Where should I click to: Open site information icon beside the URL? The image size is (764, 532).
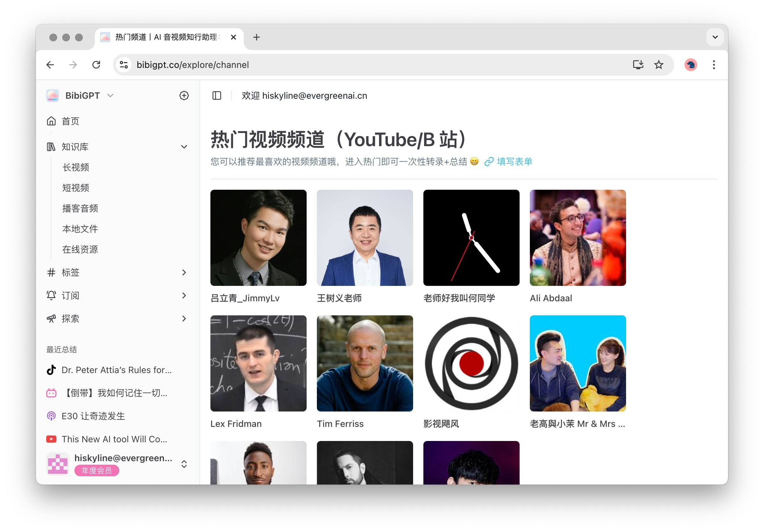point(124,64)
